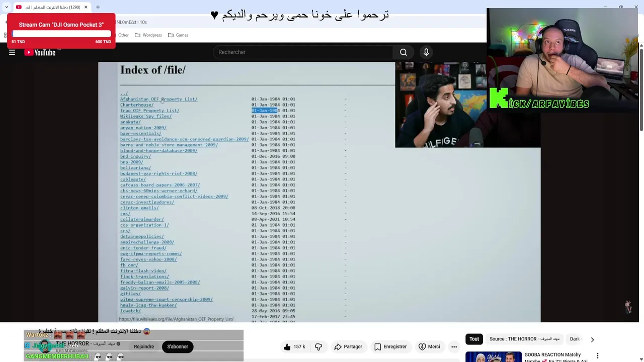Screen dimensions: 644x362
Task: Click the thumbs-down dislike icon
Action: pos(318,346)
